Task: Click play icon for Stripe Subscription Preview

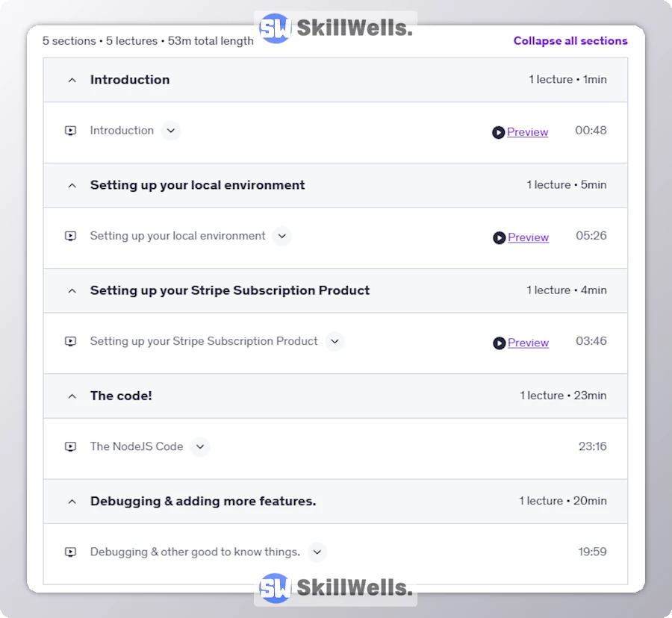Action: pos(499,343)
